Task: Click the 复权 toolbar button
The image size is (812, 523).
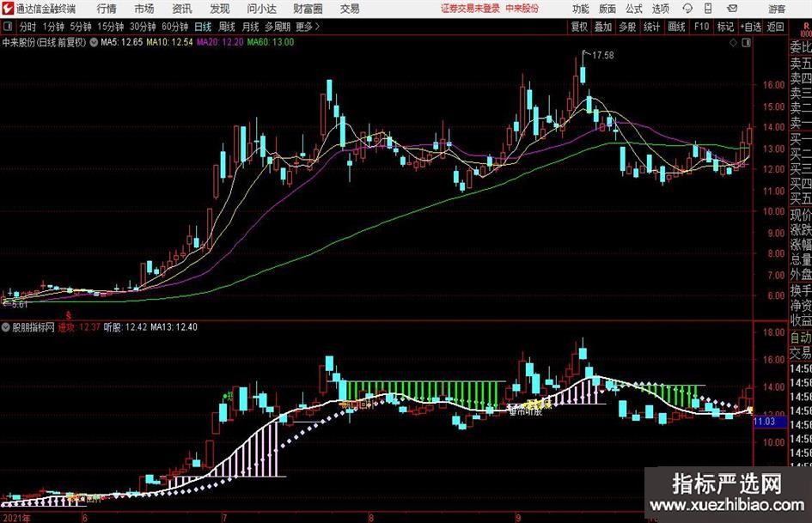Action: pos(579,27)
